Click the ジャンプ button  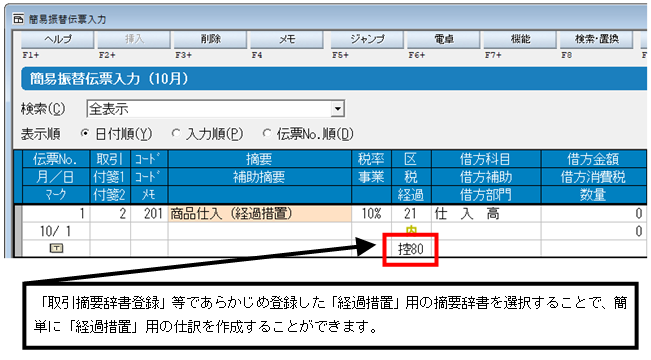click(x=367, y=39)
